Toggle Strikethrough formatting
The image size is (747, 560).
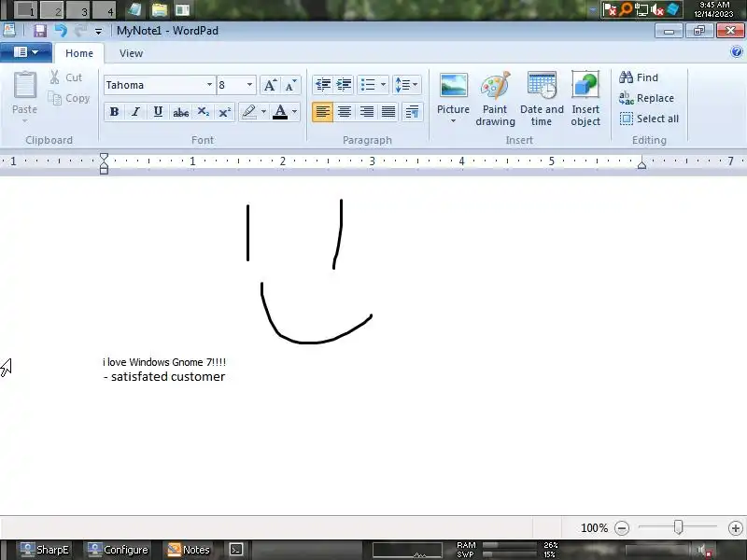tap(180, 112)
